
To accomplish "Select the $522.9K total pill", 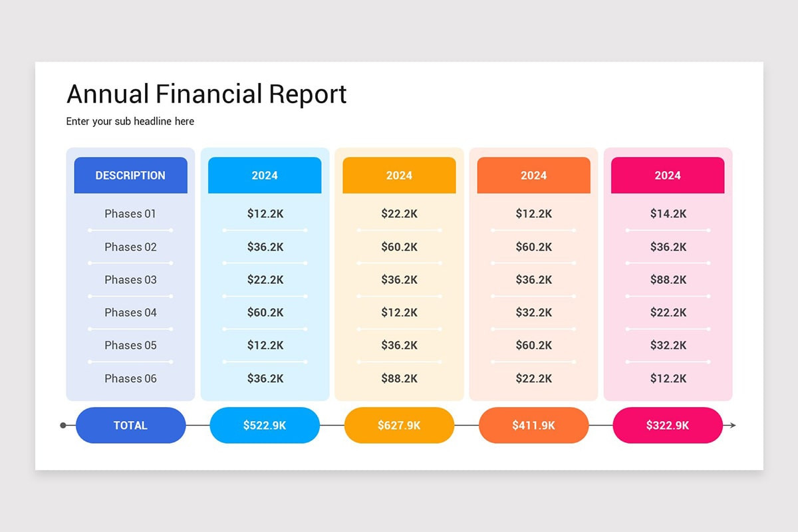I will tap(265, 425).
